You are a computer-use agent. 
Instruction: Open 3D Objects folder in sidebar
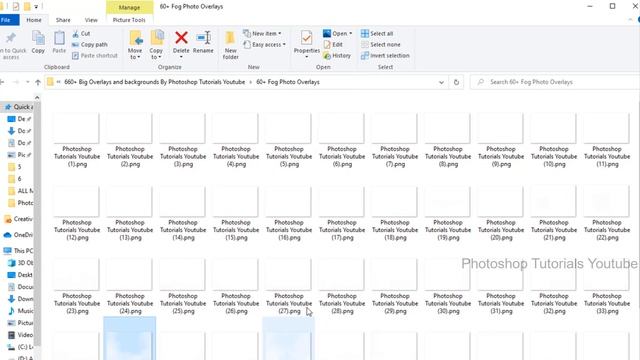[x=21, y=263]
